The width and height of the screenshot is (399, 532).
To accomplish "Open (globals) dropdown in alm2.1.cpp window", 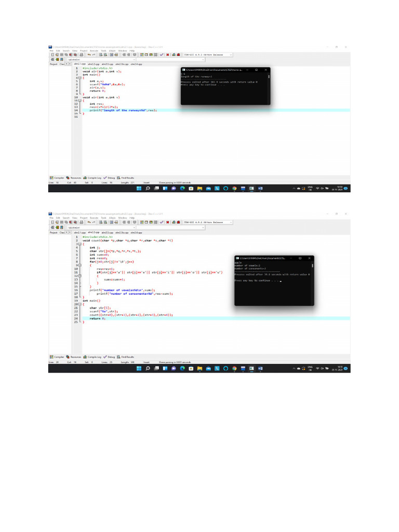I will pos(135,59).
